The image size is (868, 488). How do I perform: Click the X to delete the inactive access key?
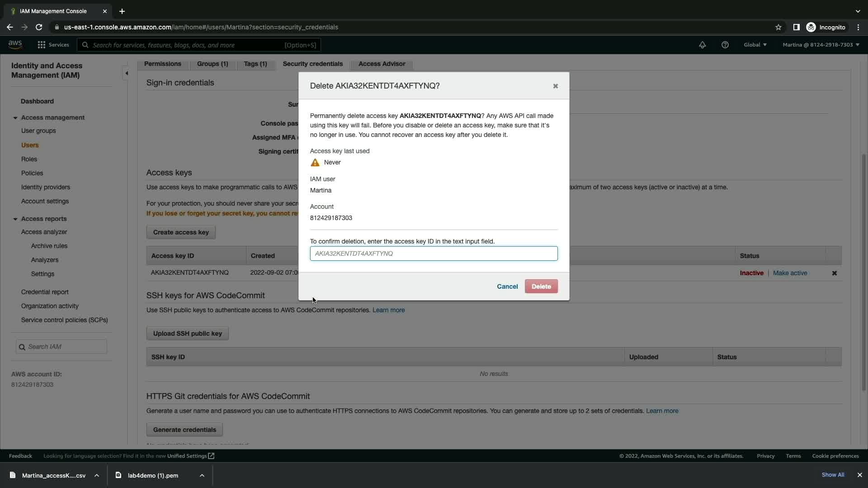[834, 273]
